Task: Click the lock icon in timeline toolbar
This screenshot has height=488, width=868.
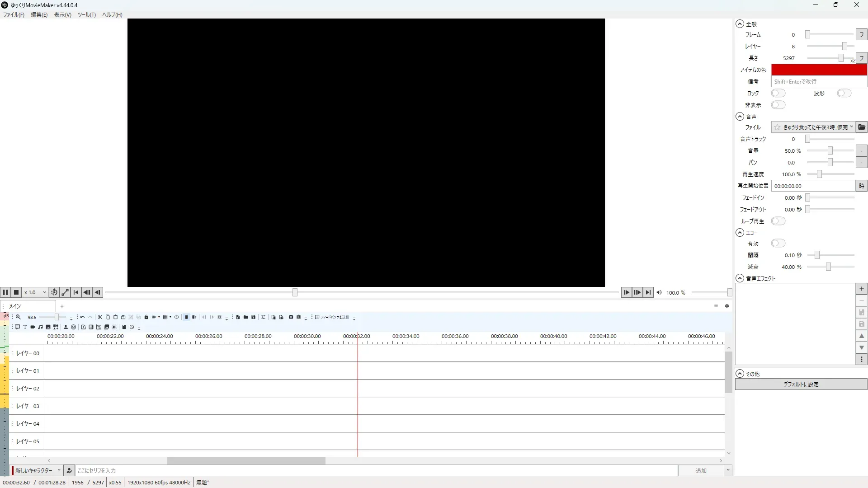Action: pos(146,317)
